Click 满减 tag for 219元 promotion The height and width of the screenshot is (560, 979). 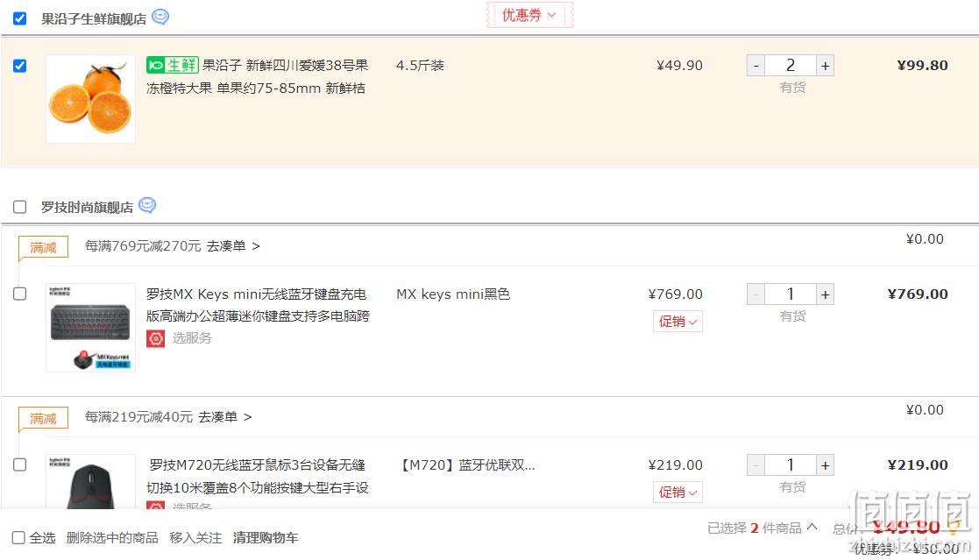tap(43, 418)
